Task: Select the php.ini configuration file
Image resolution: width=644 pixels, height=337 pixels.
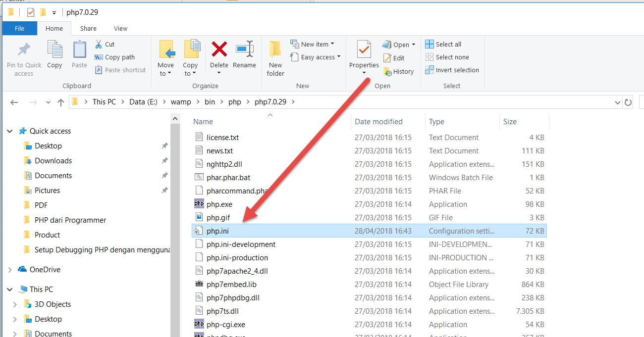Action: click(x=369, y=231)
